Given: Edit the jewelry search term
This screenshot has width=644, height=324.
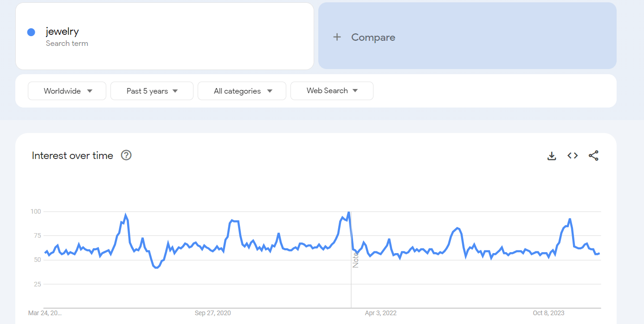Looking at the screenshot, I should 165,36.
